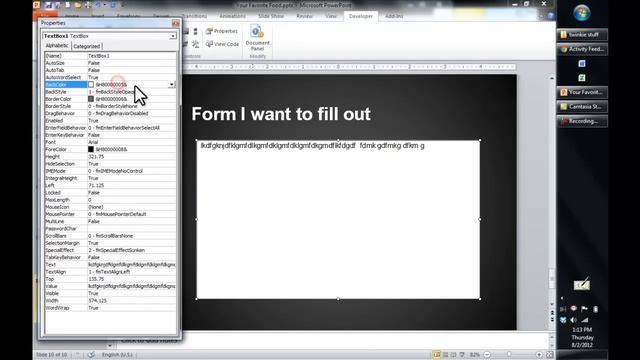Click View Code in the ribbon
Image resolution: width=640 pixels, height=360 pixels.
pos(222,44)
